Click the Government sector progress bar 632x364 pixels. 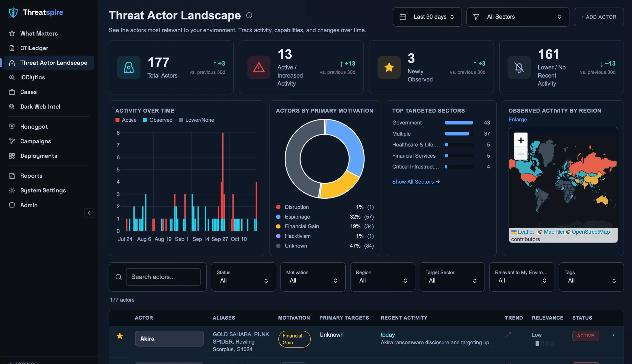pos(459,123)
